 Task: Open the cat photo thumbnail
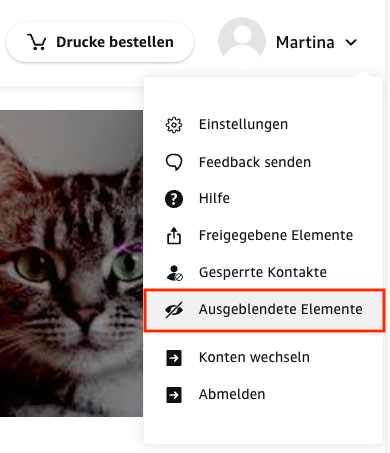[x=71, y=263]
